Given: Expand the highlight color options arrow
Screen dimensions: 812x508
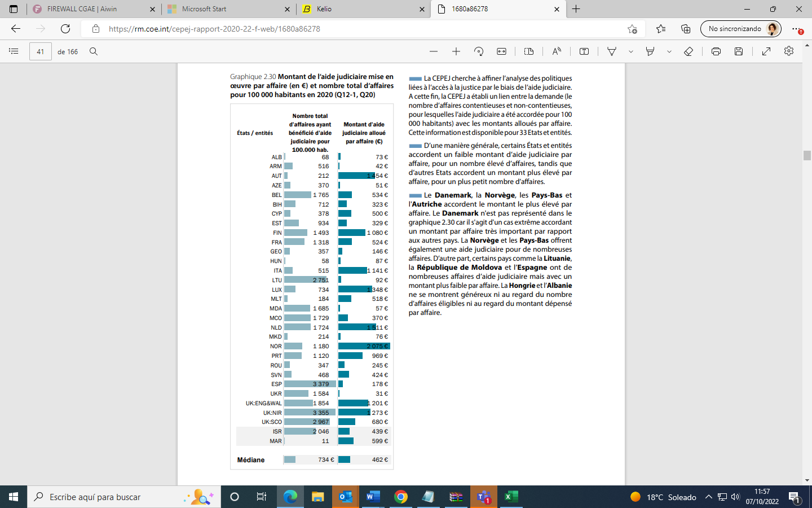Looking at the screenshot, I should (669, 51).
